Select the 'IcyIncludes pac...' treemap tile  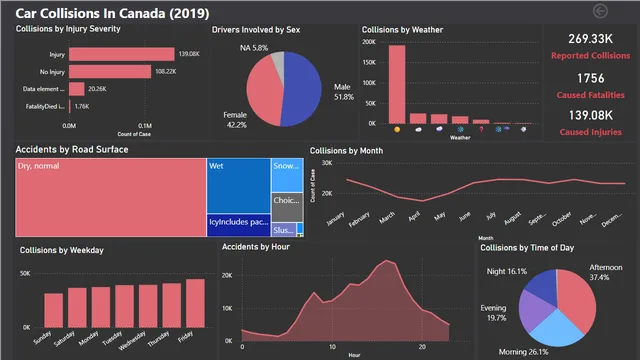pos(239,225)
